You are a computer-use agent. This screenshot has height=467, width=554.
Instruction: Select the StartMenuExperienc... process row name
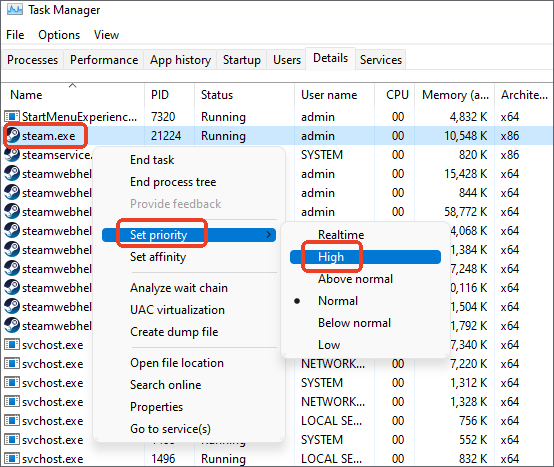pyautogui.click(x=79, y=116)
